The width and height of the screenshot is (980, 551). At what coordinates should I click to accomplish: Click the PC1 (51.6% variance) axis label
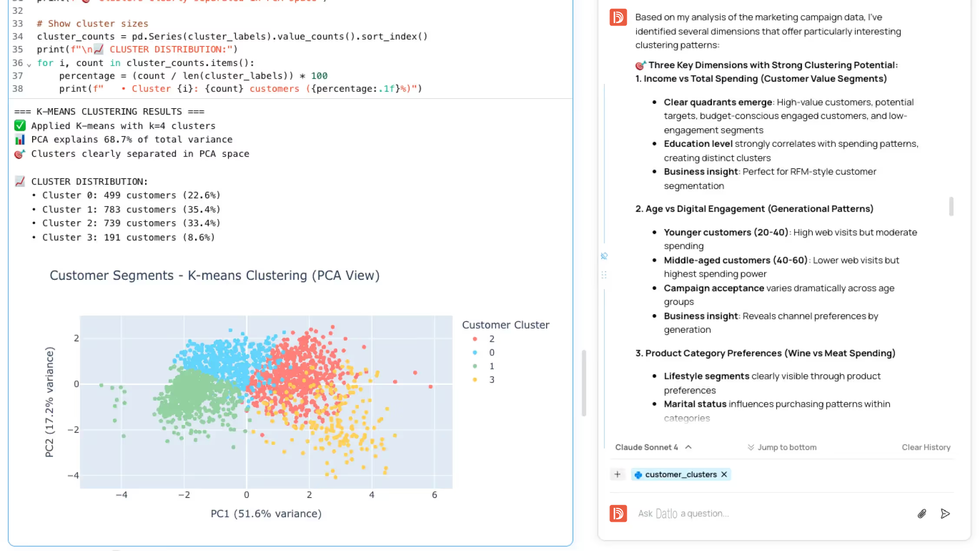[266, 514]
